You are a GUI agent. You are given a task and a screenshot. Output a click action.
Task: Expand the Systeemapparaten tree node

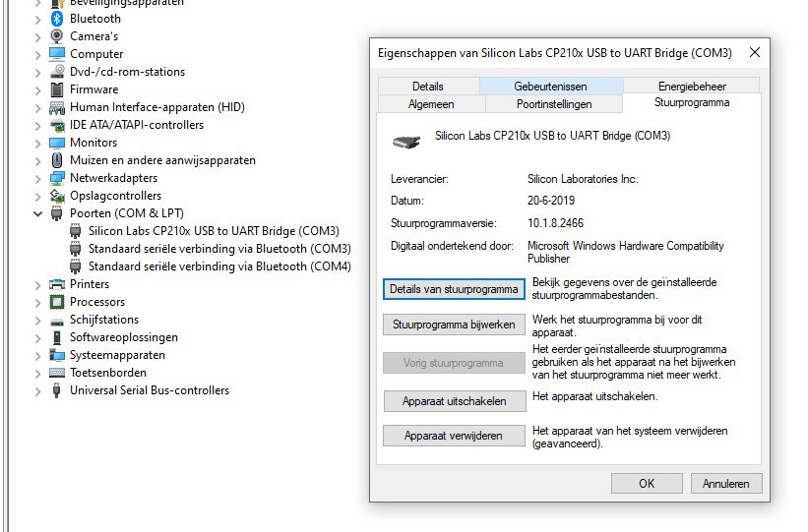tap(38, 355)
